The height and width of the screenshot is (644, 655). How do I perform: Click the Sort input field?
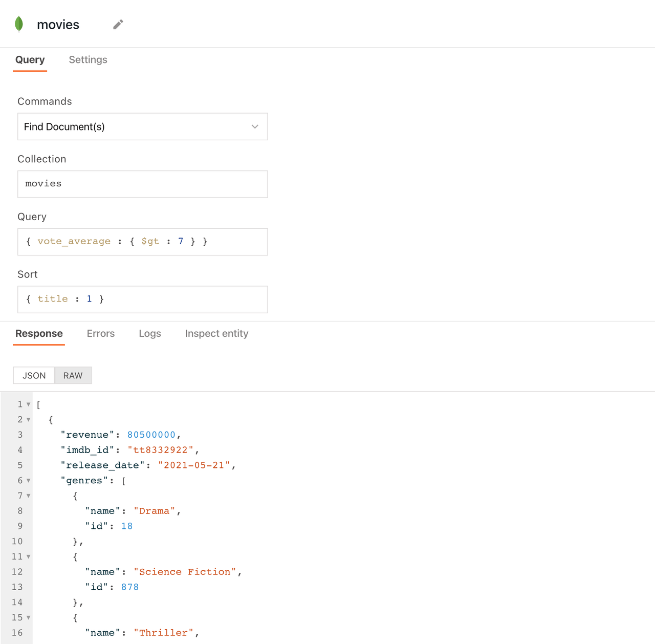pyautogui.click(x=142, y=299)
